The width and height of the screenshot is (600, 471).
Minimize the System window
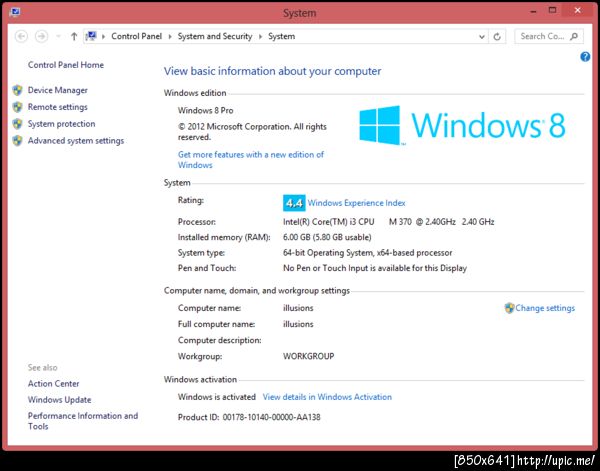click(533, 11)
